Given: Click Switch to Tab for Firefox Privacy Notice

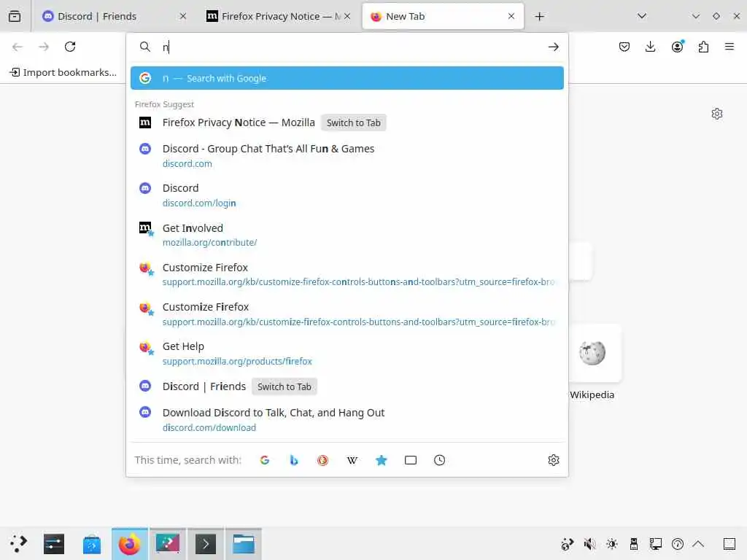Looking at the screenshot, I should coord(354,122).
